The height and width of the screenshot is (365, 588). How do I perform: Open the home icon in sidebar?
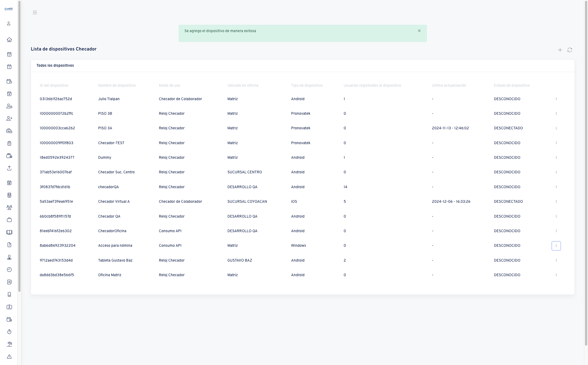click(9, 40)
